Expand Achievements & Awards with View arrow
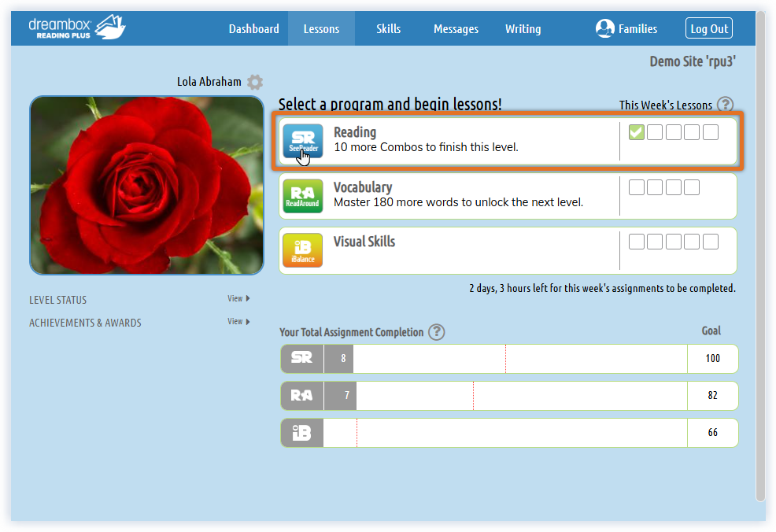The width and height of the screenshot is (776, 532). tap(238, 321)
